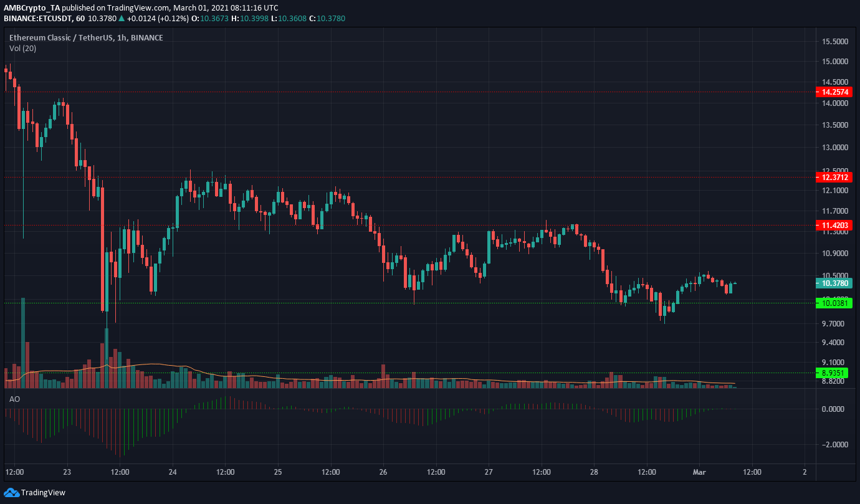This screenshot has width=860, height=504.
Task: Select the 14.2574 red price label
Action: (x=833, y=92)
